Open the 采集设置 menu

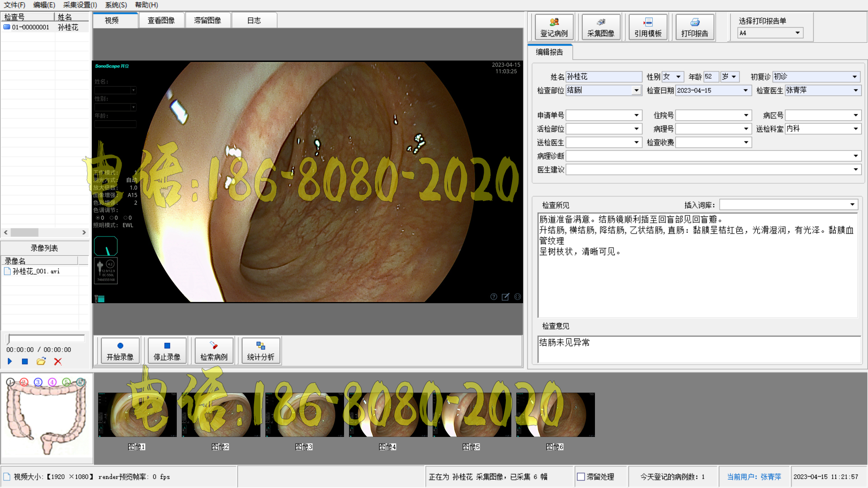click(80, 5)
